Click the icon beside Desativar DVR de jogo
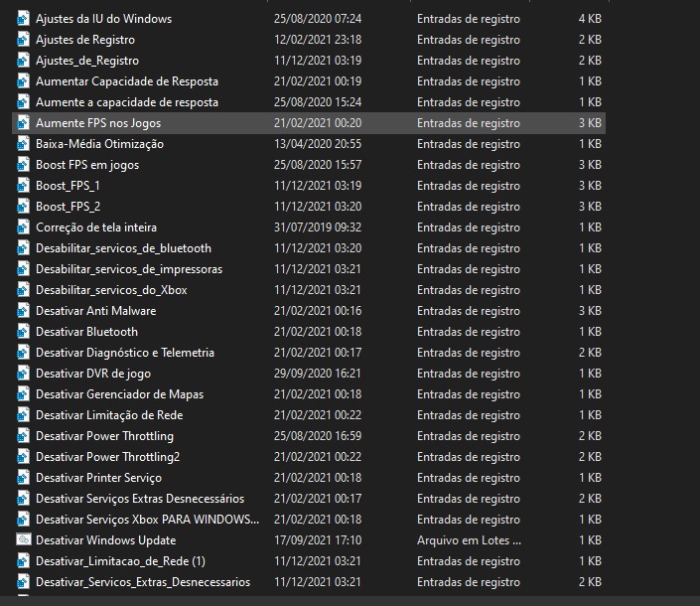Viewport: 700px width, 606px height. tap(23, 374)
